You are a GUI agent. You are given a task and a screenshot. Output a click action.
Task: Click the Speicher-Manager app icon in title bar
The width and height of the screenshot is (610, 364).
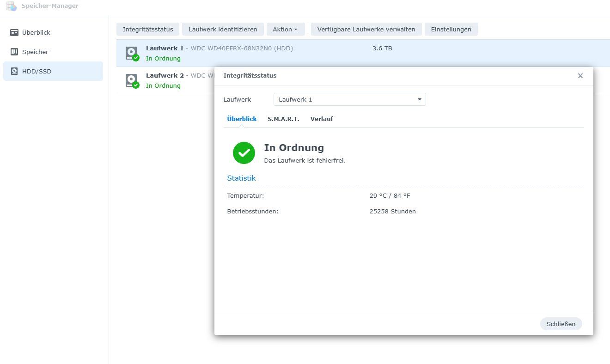[11, 6]
